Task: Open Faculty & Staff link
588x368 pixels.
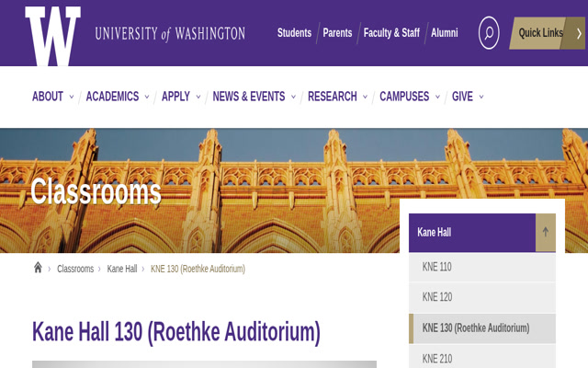Action: coord(391,33)
